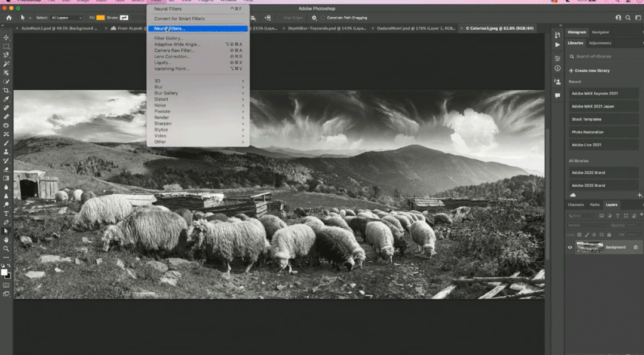The height and width of the screenshot is (355, 644).
Task: Select the Crop tool
Action: coord(6,90)
